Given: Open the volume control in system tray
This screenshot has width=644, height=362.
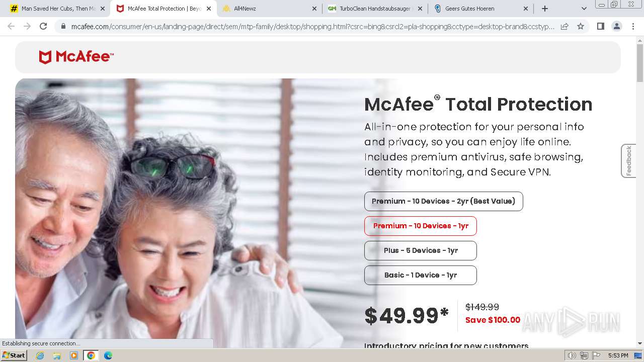Looking at the screenshot, I should pos(572,355).
